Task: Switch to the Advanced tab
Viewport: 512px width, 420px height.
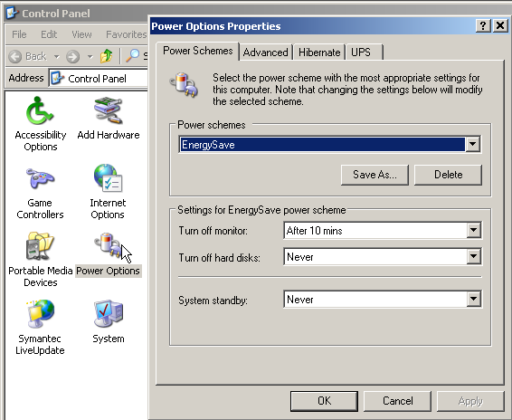Action: coord(265,52)
